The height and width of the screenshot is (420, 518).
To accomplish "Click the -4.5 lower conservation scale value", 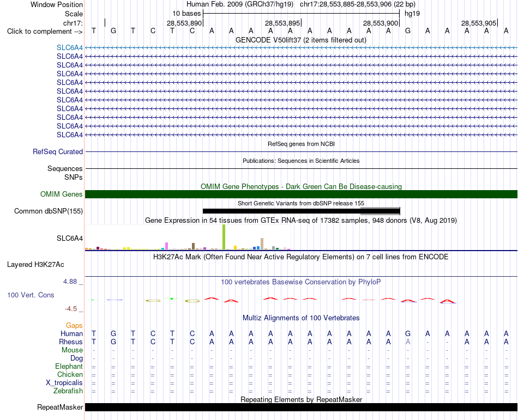I will (x=71, y=309).
